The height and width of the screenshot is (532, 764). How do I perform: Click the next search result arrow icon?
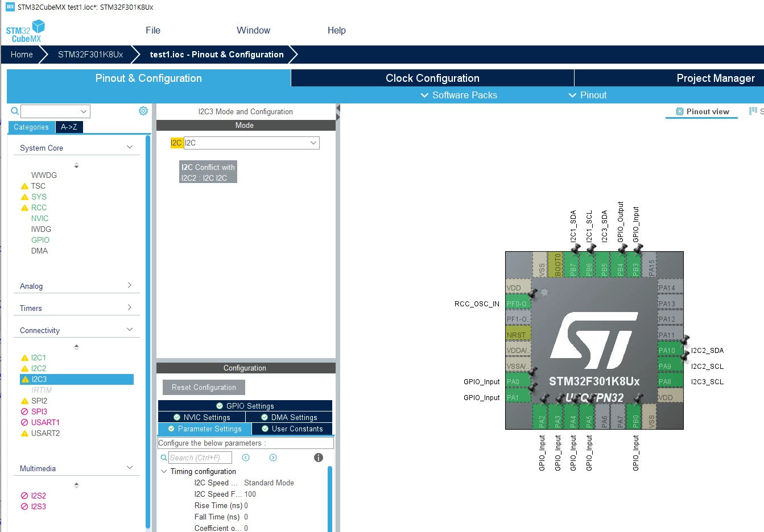273,458
